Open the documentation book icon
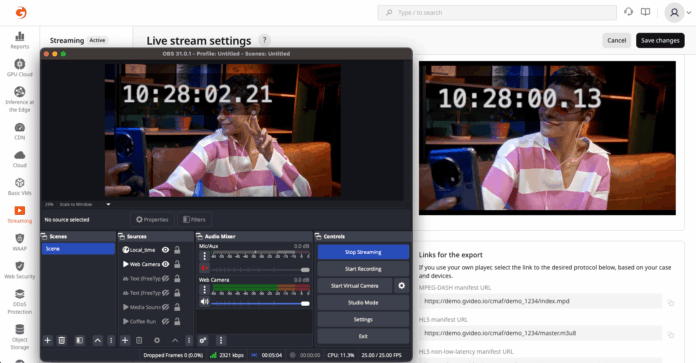The image size is (696, 363). point(645,12)
